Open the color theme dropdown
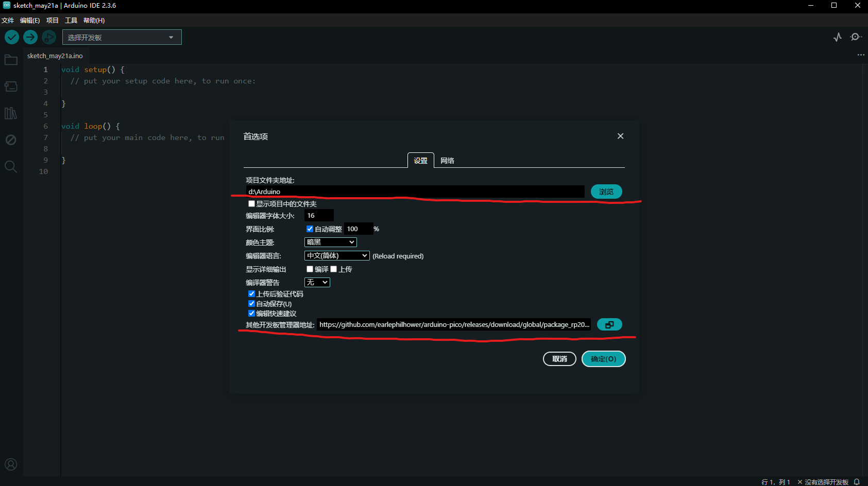Viewport: 868px width, 486px height. click(x=331, y=242)
